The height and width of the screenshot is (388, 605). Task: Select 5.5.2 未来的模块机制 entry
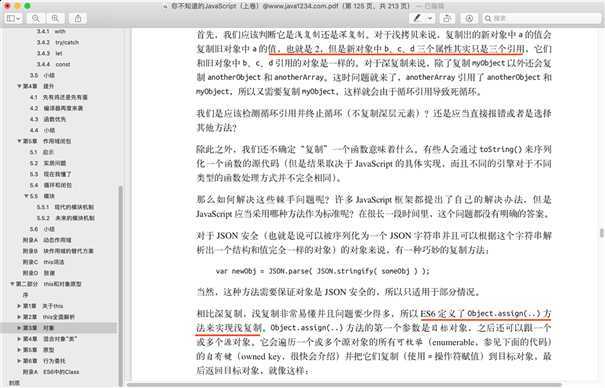tap(65, 218)
